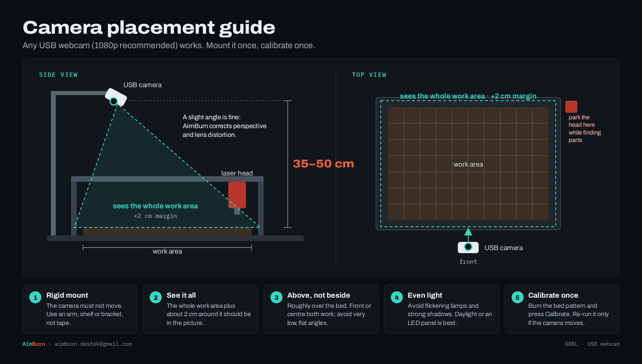Click the number 1 circle beside Rigid mount

[35, 297]
